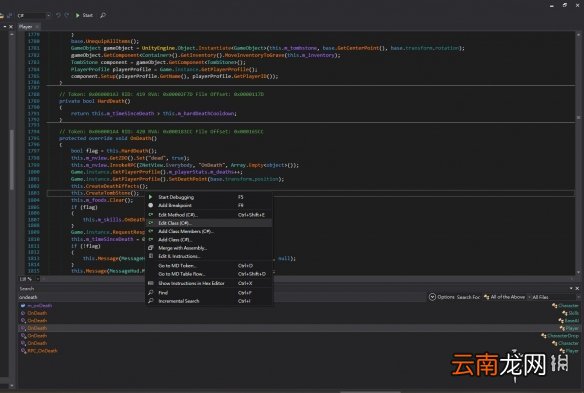The image size is (584, 393).
Task: Open the 'All Files' search scope dropdown
Action: pos(555,297)
